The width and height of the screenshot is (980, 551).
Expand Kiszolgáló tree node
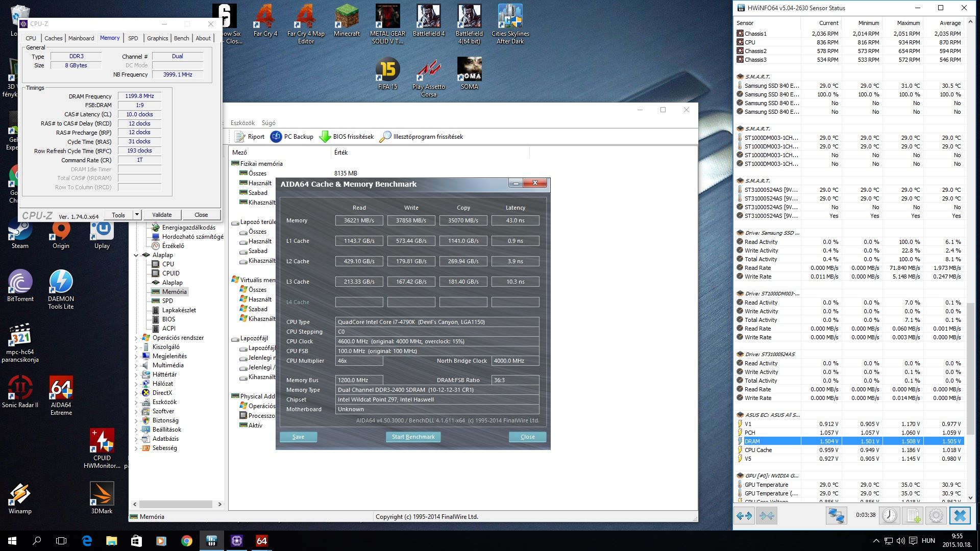click(136, 347)
